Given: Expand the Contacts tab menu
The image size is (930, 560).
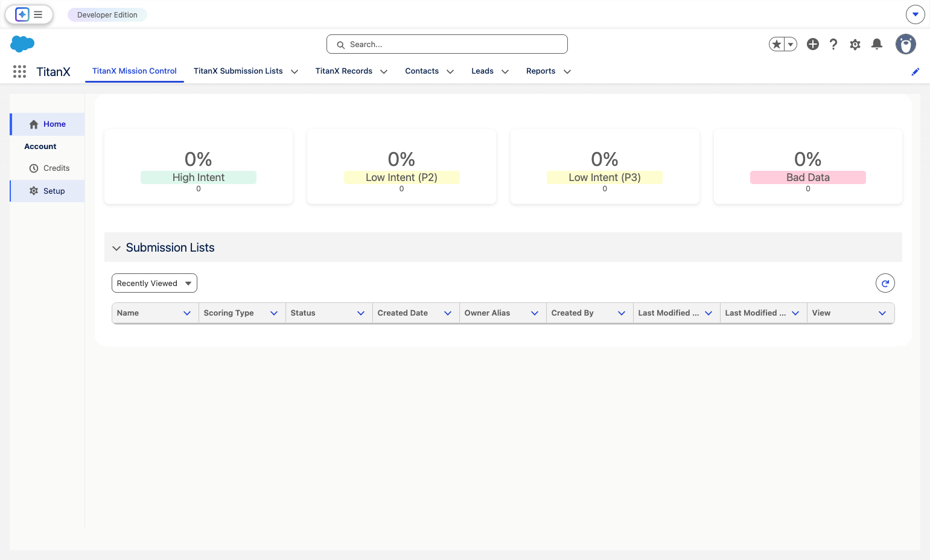Looking at the screenshot, I should pos(450,71).
